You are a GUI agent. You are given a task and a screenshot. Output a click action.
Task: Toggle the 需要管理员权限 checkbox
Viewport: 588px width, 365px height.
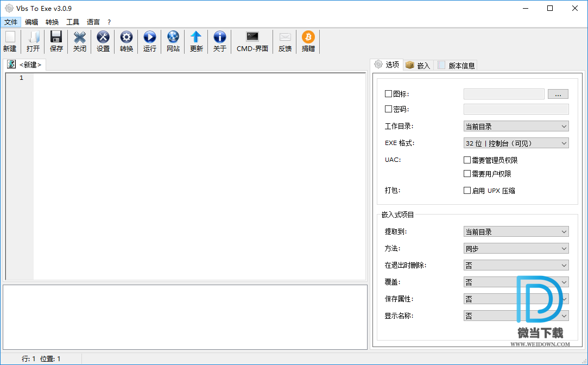[x=467, y=160]
